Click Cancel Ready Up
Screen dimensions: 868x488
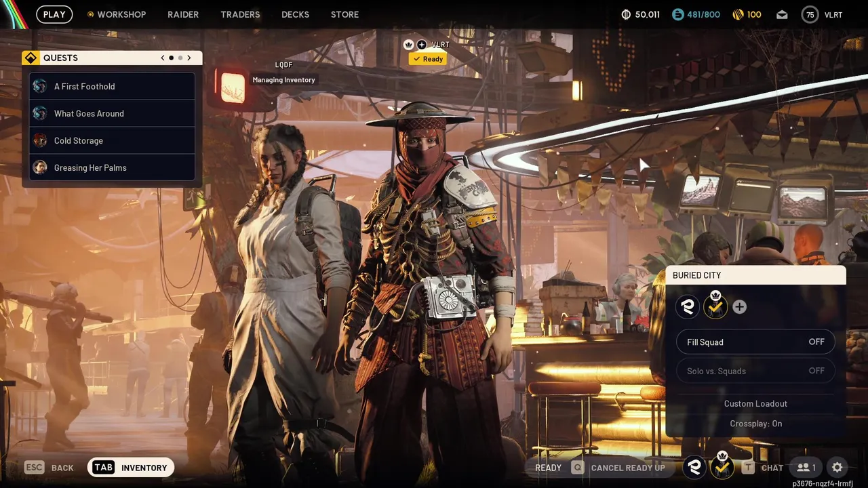tap(628, 468)
